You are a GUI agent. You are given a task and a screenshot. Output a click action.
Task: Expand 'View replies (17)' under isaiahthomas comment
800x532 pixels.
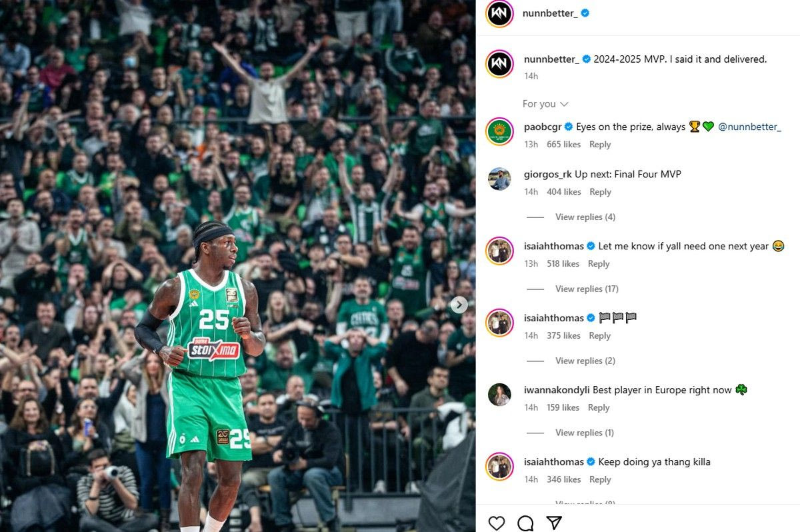(587, 289)
